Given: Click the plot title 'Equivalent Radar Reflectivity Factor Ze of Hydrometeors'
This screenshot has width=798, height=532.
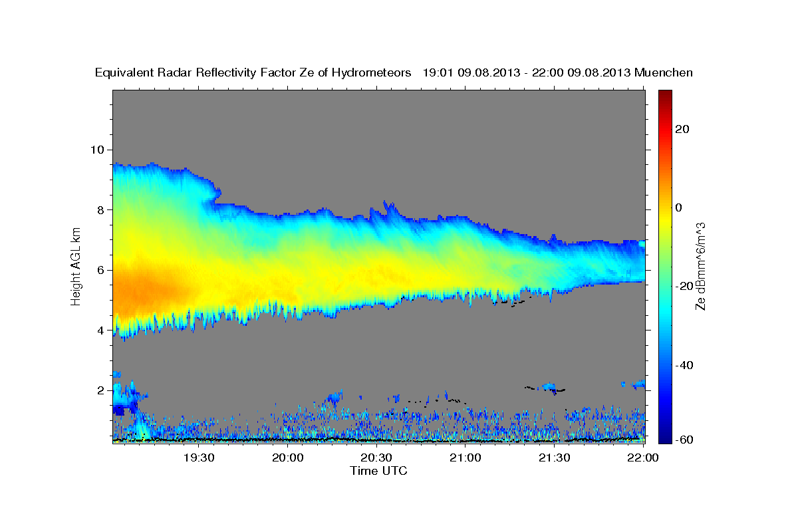Looking at the screenshot, I should click(x=253, y=72).
